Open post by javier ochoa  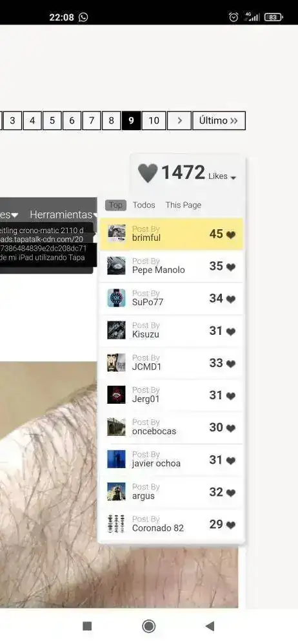click(171, 460)
